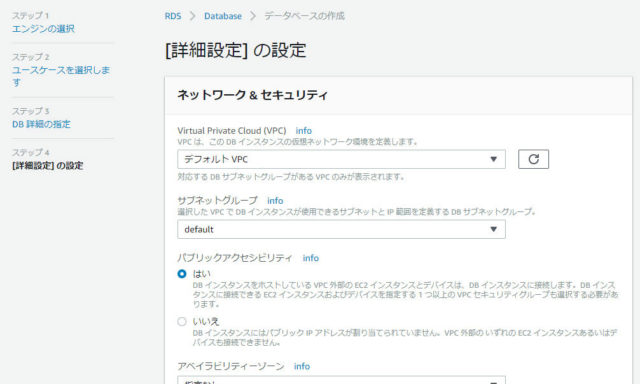The width and height of the screenshot is (640, 384).
Task: Click the ステップ 4 label
Action: 31,152
